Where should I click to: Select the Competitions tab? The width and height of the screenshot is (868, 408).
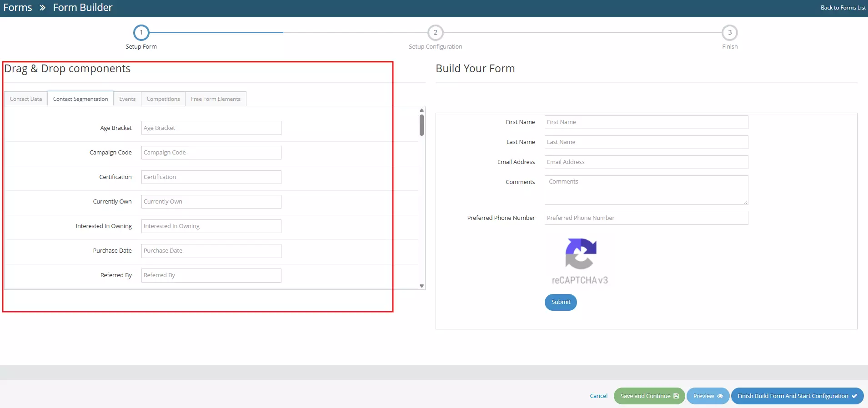click(163, 99)
